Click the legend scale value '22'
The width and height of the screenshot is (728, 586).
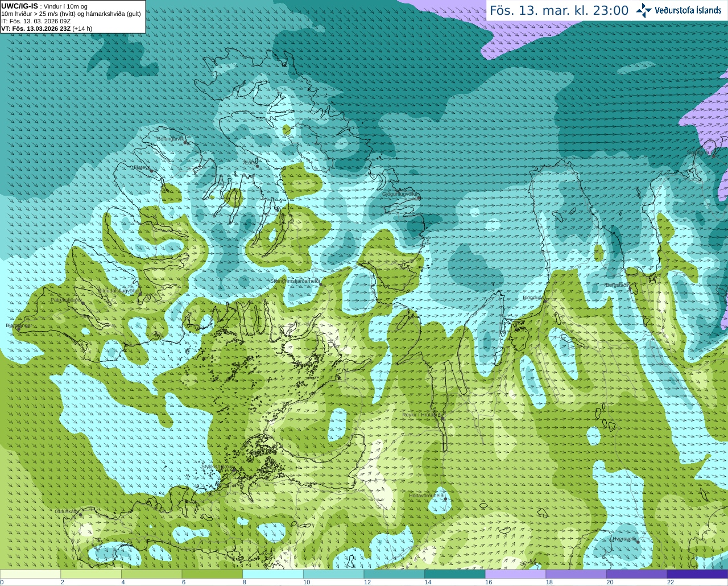[x=671, y=582]
